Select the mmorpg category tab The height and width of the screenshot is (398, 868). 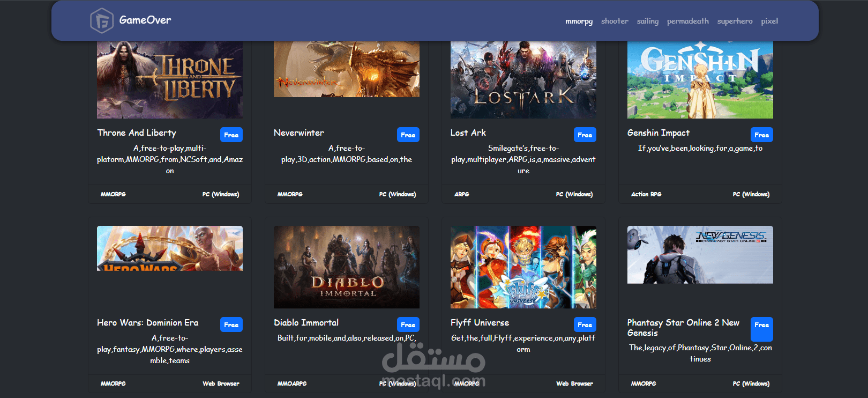(x=579, y=21)
